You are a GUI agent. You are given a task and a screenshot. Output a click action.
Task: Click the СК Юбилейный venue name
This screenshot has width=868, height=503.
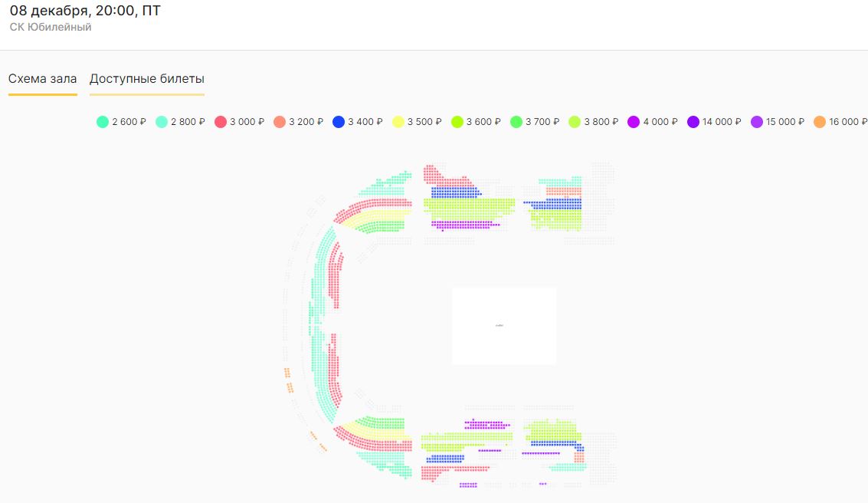tap(51, 27)
